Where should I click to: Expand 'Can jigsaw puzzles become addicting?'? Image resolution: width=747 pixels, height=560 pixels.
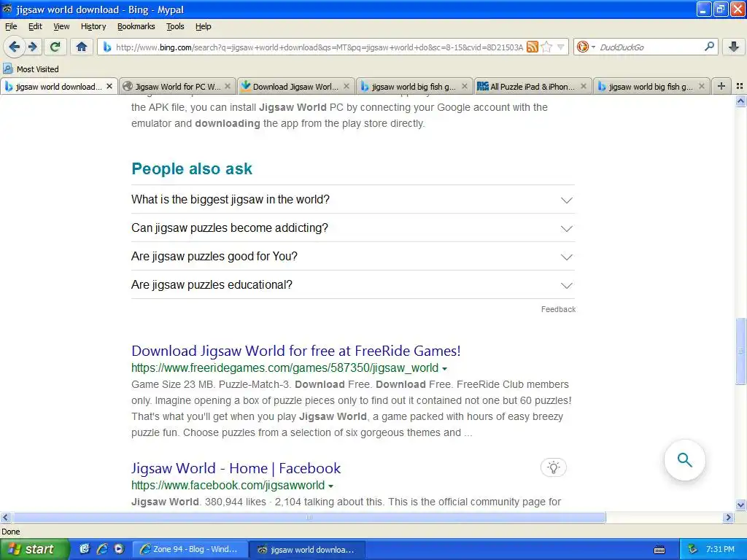click(x=353, y=228)
